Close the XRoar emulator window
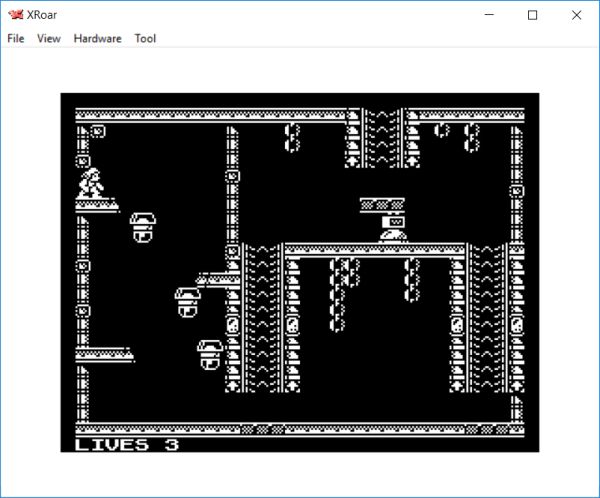 coord(577,15)
